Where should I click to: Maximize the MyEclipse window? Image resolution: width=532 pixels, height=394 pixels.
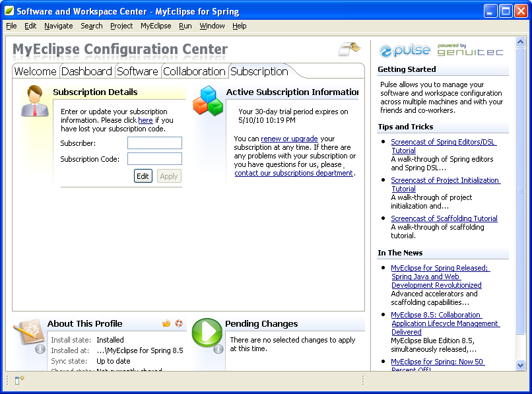506,11
